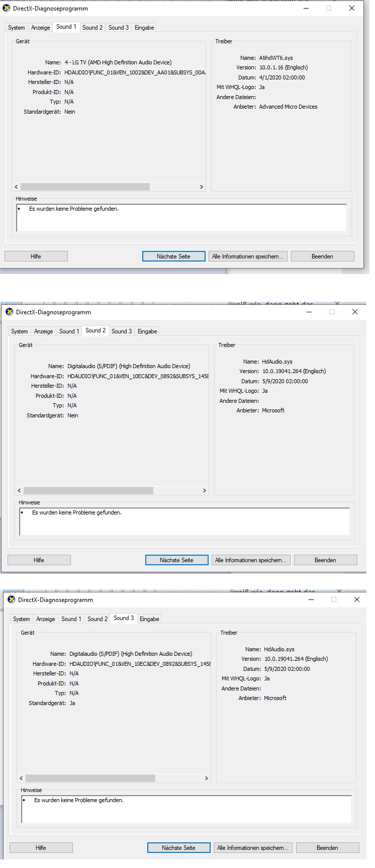Viewport: 375px width, 868px height.
Task: Click the Hardware-ID value in the top window
Action: click(x=135, y=73)
